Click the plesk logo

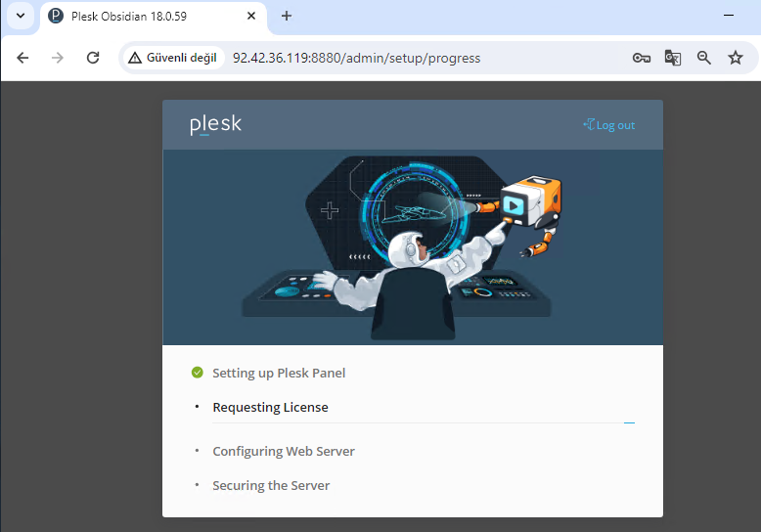[x=215, y=125]
